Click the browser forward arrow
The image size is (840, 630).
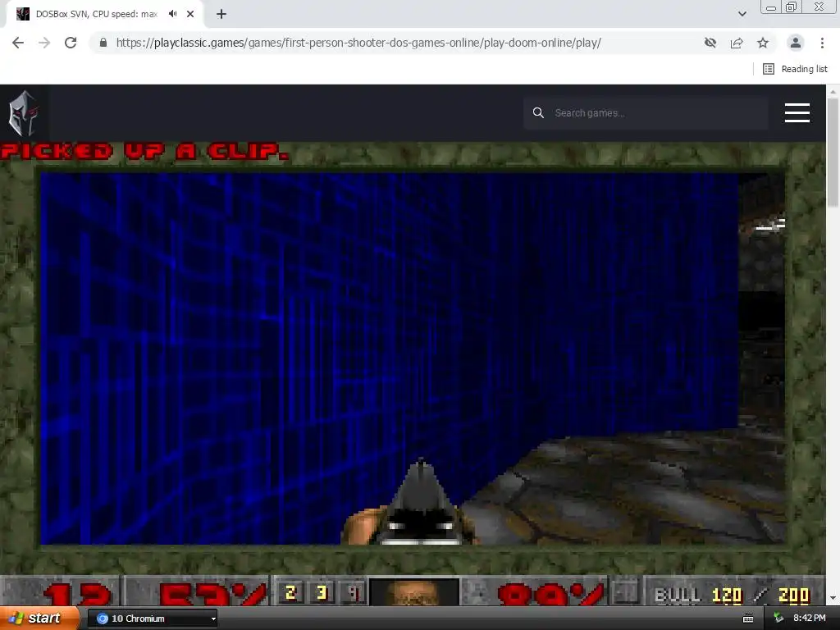pyautogui.click(x=44, y=43)
